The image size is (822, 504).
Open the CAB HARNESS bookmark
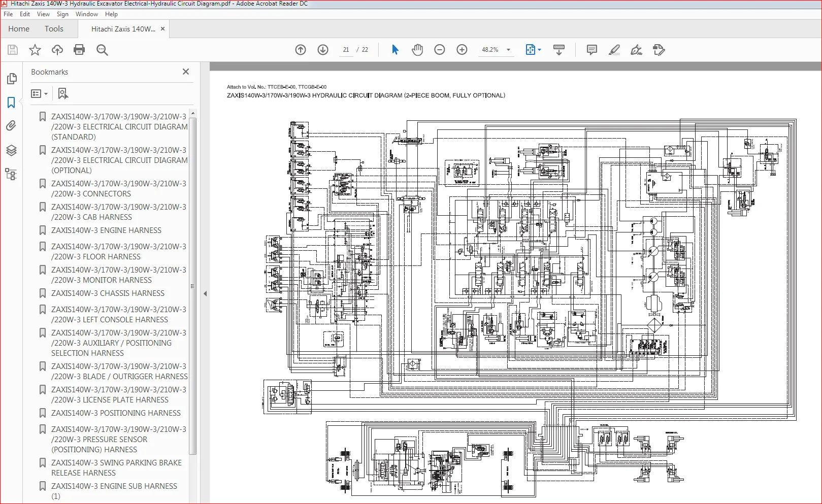pyautogui.click(x=119, y=212)
